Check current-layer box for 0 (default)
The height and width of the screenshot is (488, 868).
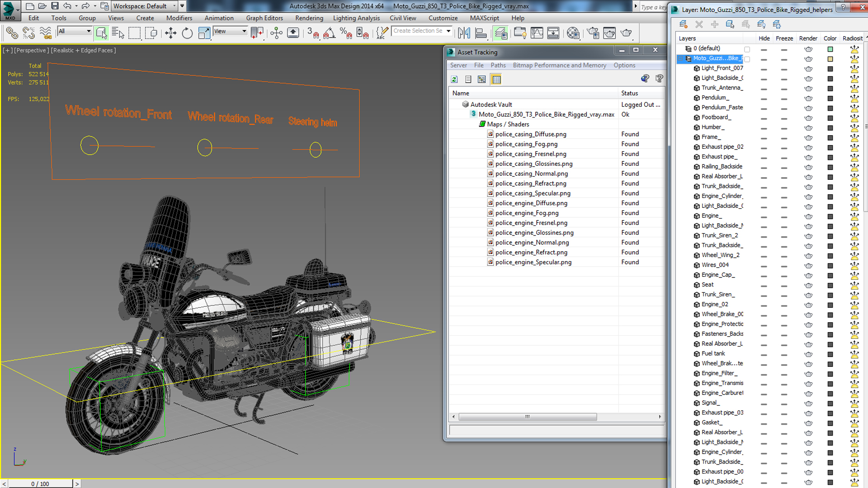pyautogui.click(x=747, y=50)
